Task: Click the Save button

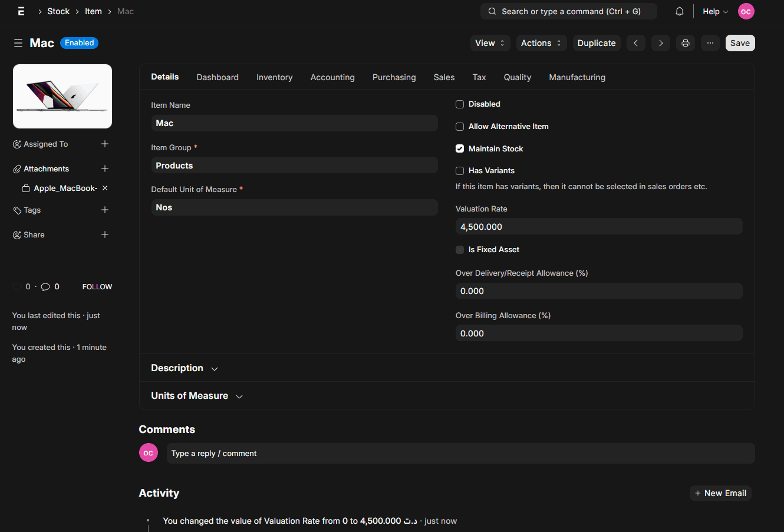Action: 740,43
